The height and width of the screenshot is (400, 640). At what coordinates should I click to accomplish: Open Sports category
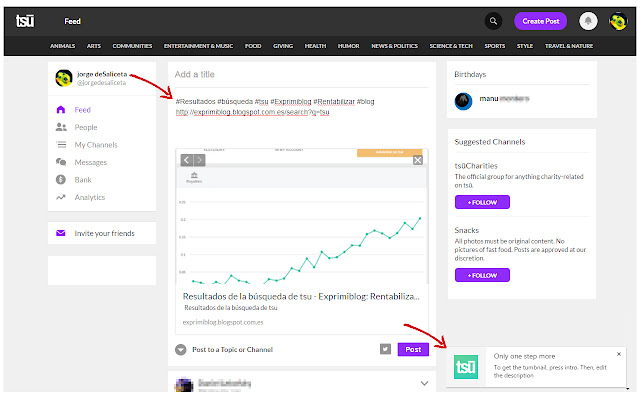tap(495, 46)
